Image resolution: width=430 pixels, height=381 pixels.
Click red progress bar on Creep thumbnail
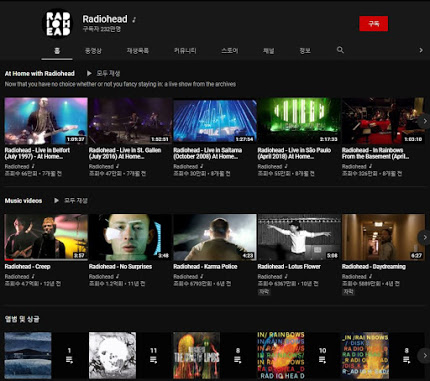coord(9,260)
